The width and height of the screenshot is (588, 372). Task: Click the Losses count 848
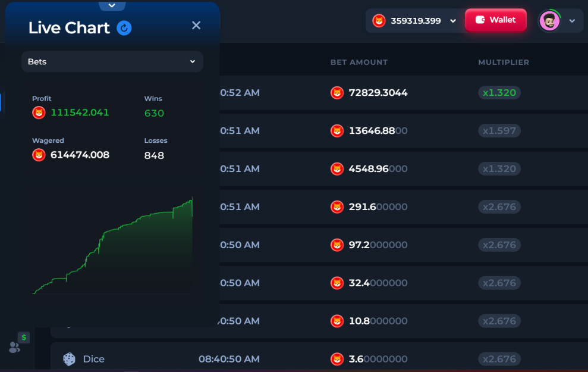coord(154,155)
